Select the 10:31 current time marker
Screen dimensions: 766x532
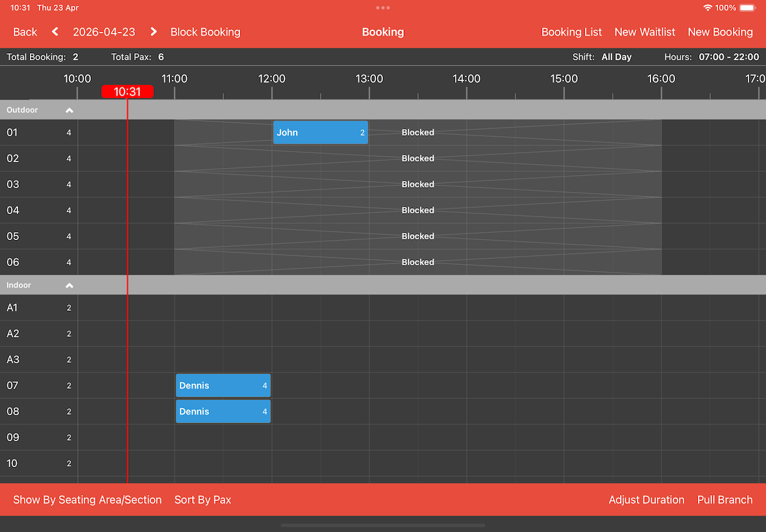point(127,91)
